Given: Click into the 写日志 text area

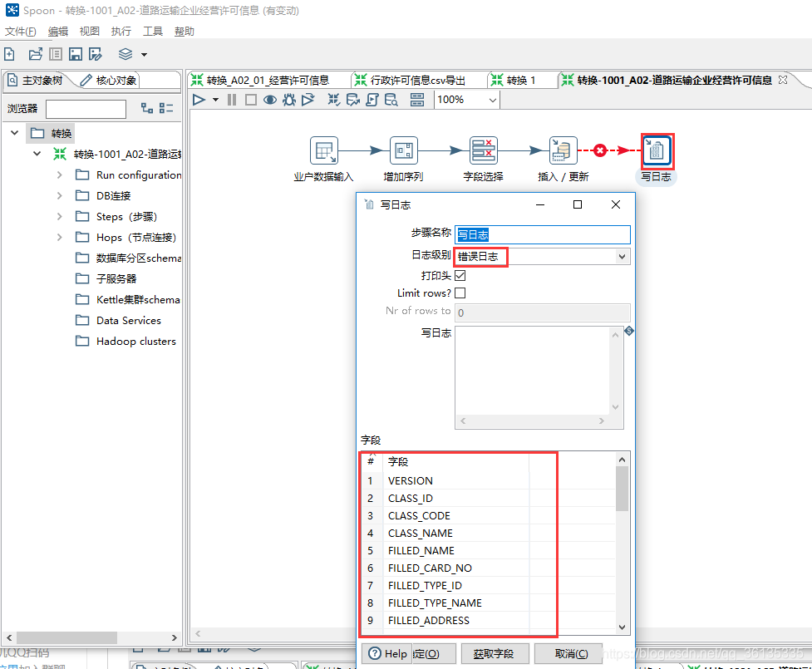Looking at the screenshot, I should click(x=534, y=371).
